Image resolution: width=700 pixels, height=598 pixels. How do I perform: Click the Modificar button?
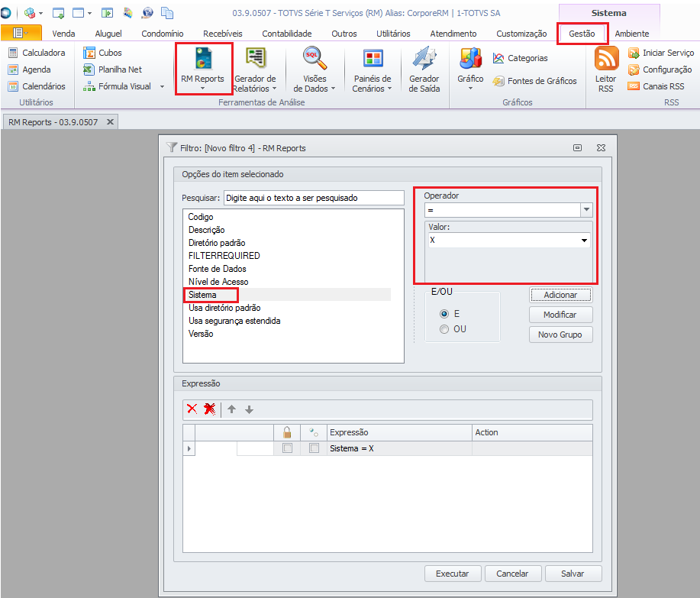point(561,315)
